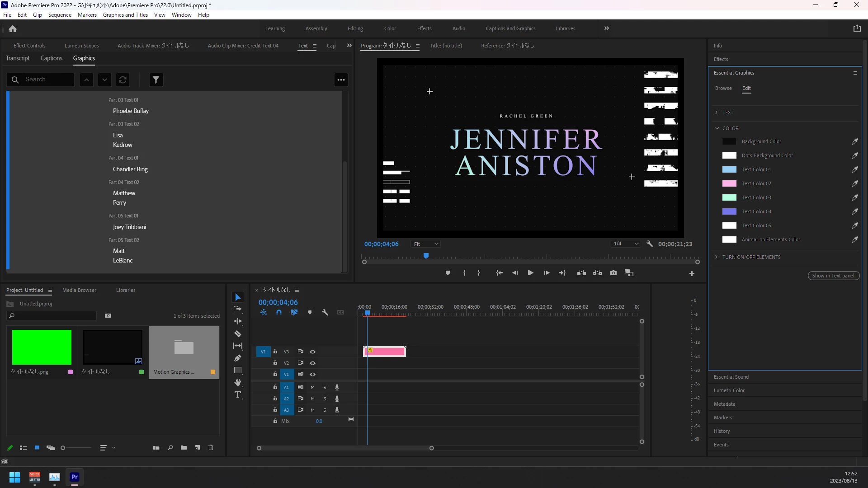Open the Sequence menu

(60, 15)
